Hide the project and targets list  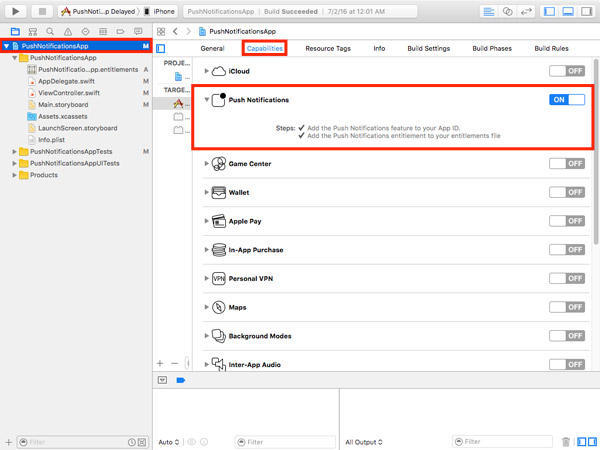pyautogui.click(x=161, y=48)
